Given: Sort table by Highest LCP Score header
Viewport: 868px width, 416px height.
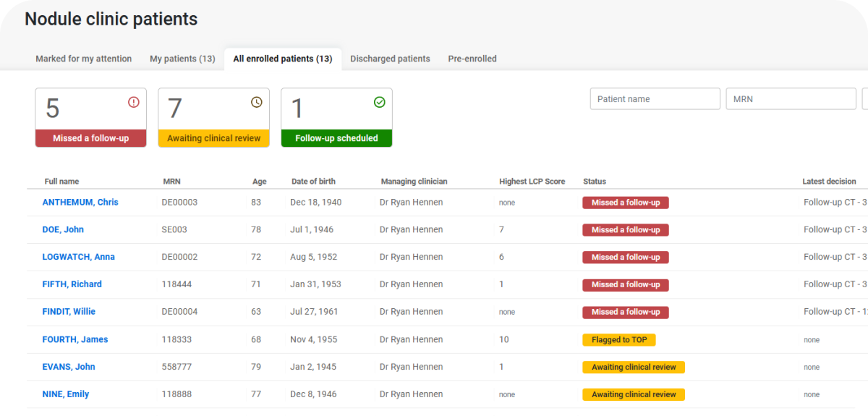Looking at the screenshot, I should coord(532,182).
